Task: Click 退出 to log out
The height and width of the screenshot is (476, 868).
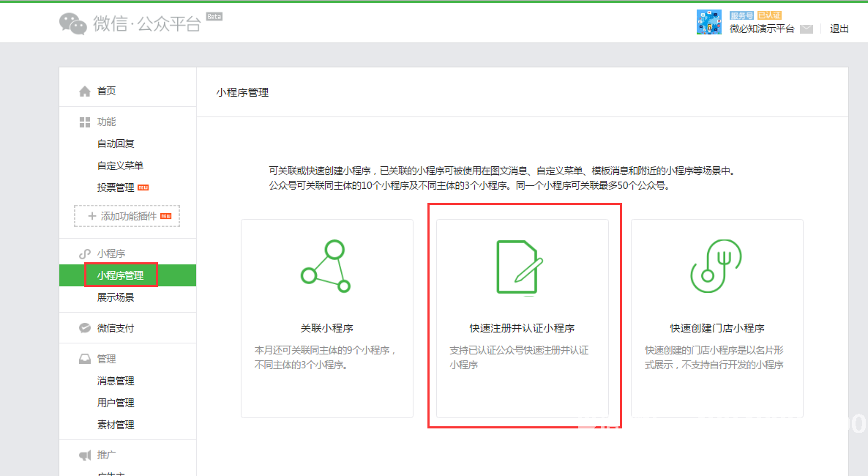Action: click(839, 29)
